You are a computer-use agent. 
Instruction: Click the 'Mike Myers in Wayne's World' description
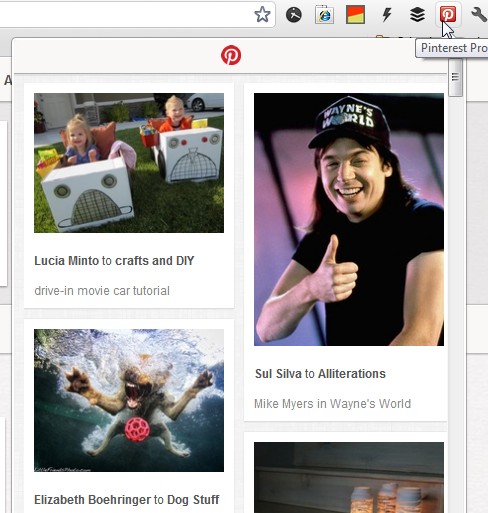point(332,404)
